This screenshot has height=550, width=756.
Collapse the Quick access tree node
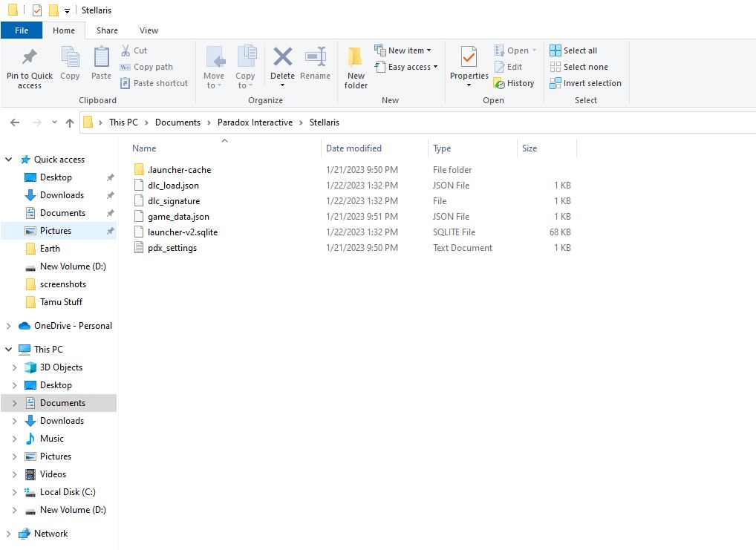[9, 160]
